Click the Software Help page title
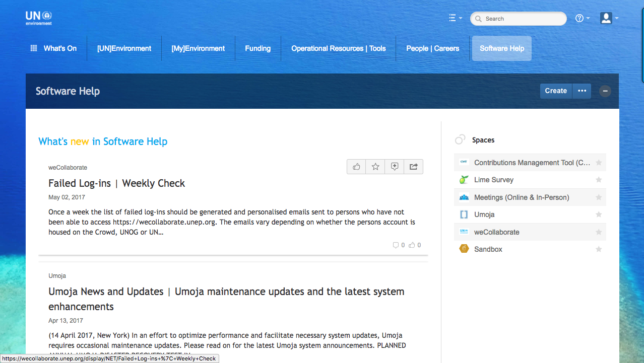The image size is (644, 363). (x=68, y=91)
